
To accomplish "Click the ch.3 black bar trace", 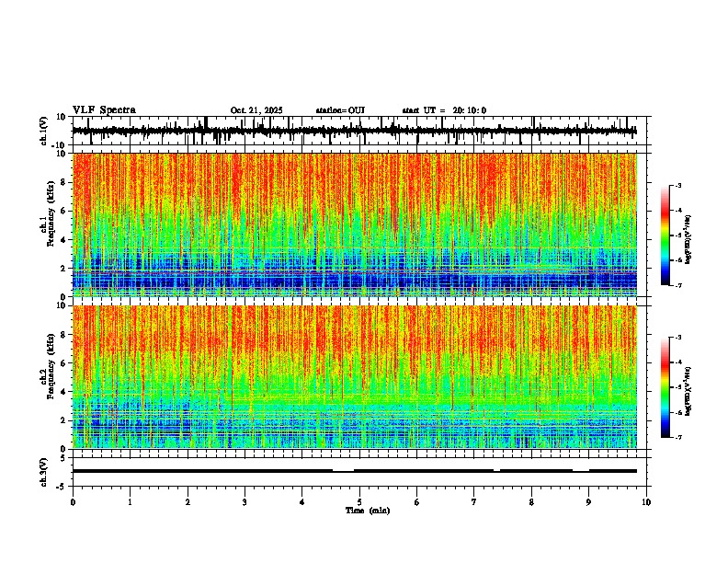I will [x=355, y=471].
